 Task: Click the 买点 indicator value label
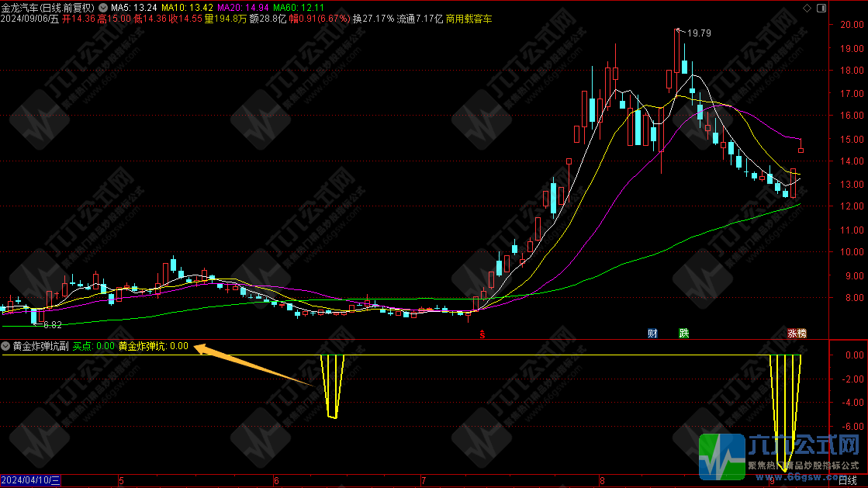click(94, 347)
